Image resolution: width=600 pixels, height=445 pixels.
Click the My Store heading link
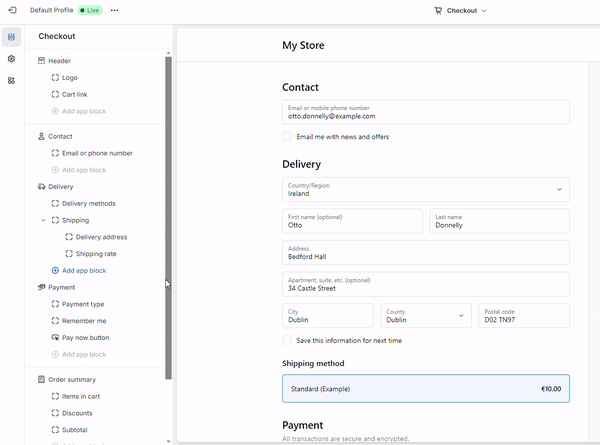(303, 45)
